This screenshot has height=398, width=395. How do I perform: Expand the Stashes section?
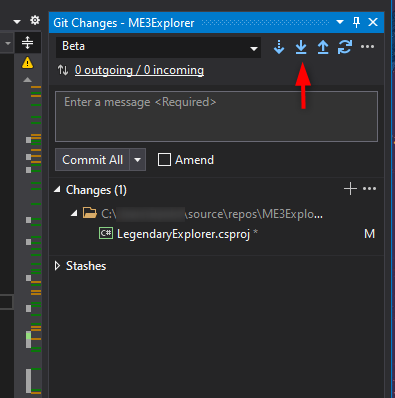(57, 266)
